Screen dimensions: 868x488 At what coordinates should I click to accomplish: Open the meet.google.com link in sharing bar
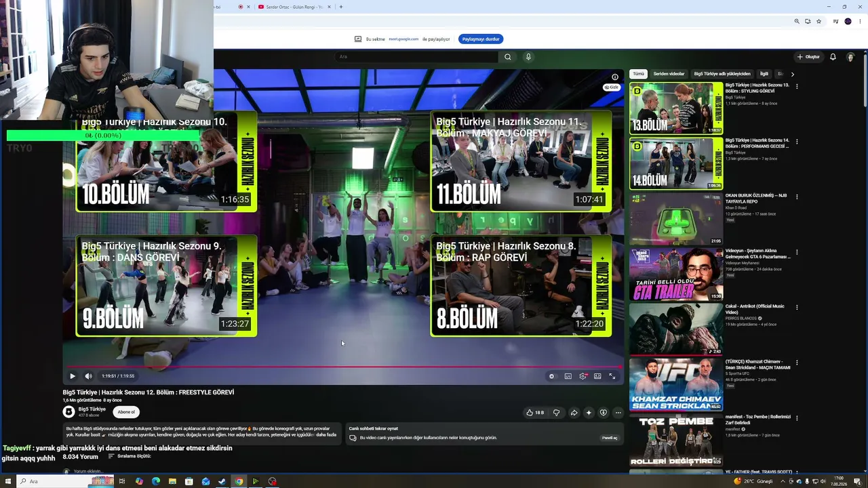tap(403, 39)
